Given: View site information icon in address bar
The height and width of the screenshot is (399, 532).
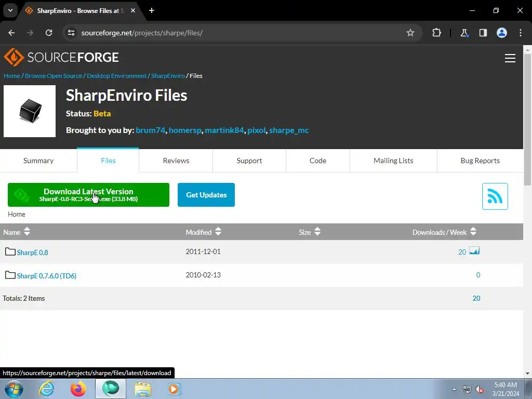Looking at the screenshot, I should point(71,33).
